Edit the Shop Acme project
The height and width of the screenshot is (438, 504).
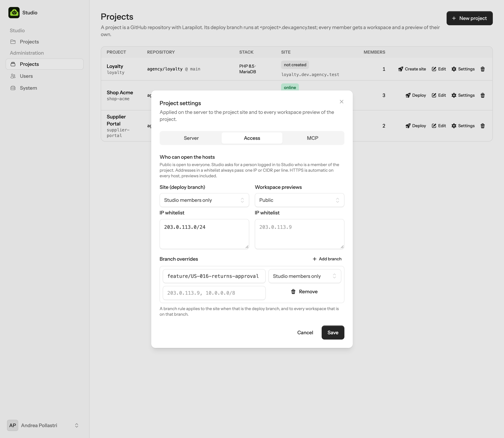(x=439, y=95)
